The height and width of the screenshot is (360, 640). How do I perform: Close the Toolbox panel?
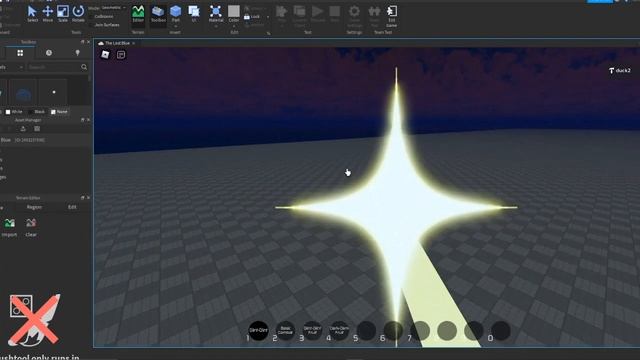[x=88, y=42]
